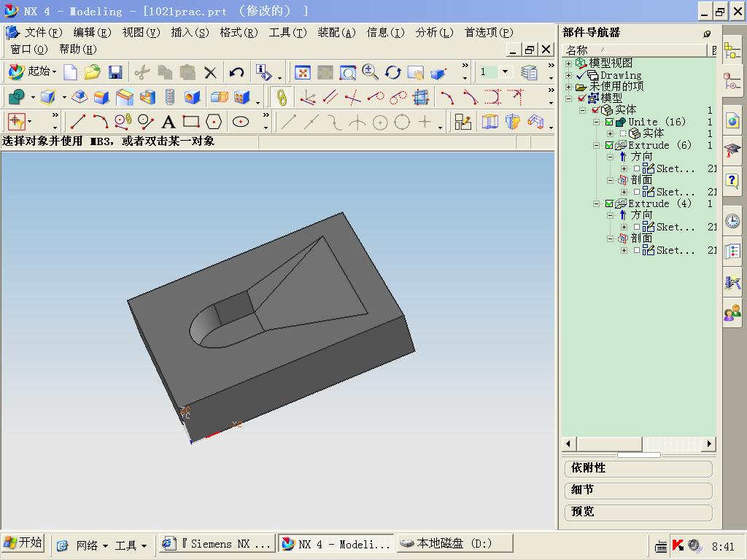Expand the 预览 panel

pyautogui.click(x=638, y=512)
